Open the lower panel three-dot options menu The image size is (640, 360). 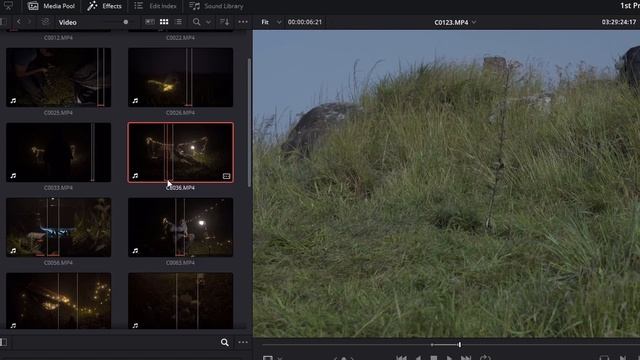click(x=243, y=342)
